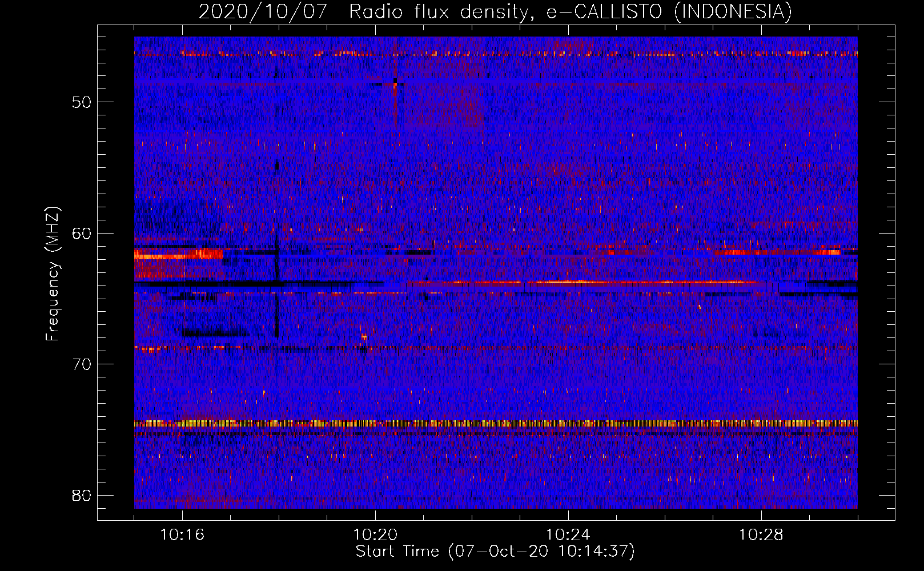Click the 'Start Time (07-Oct-20 10:14:37)' label
The image size is (924, 571).
[495, 552]
